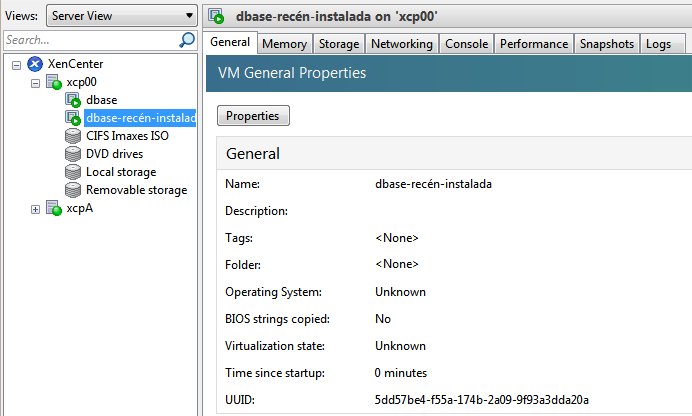This screenshot has height=416, width=692.
Task: Click the Operating System value Unknown
Action: tap(400, 292)
